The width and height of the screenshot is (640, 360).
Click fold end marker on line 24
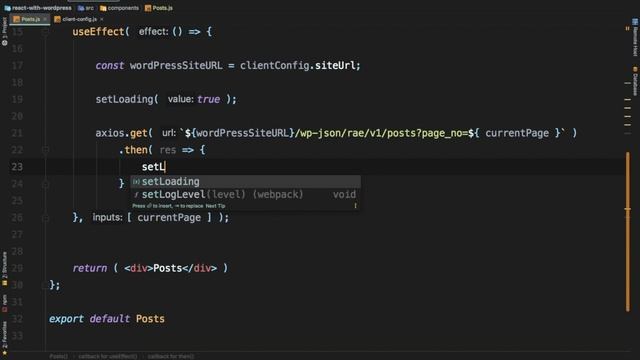point(45,184)
